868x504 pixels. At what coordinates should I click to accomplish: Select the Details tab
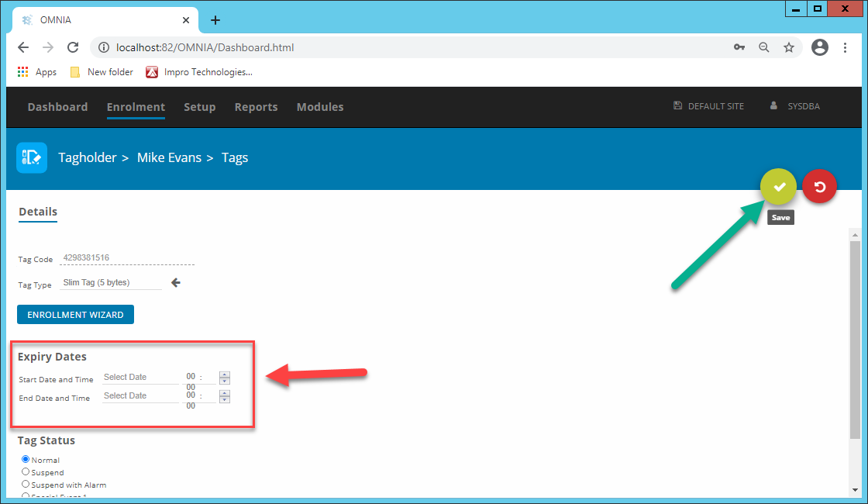[38, 212]
